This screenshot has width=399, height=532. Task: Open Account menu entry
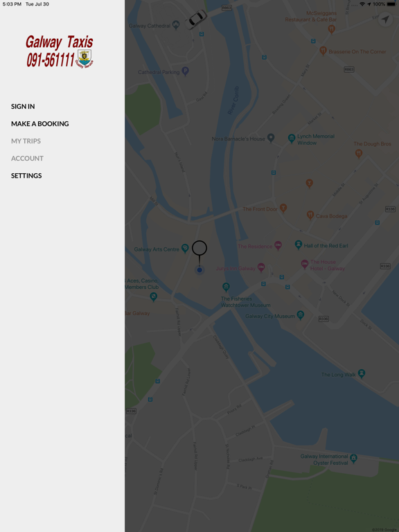click(x=27, y=158)
